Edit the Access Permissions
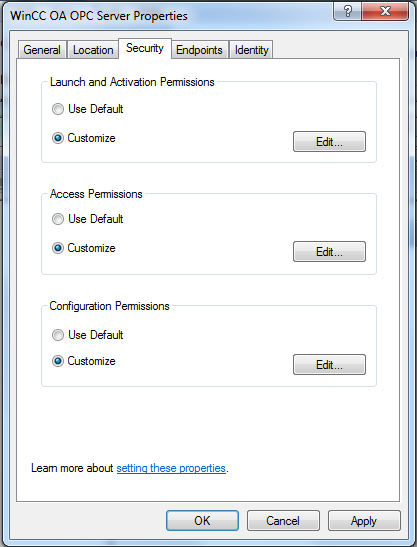Viewport: 417px width, 547px height. click(329, 252)
